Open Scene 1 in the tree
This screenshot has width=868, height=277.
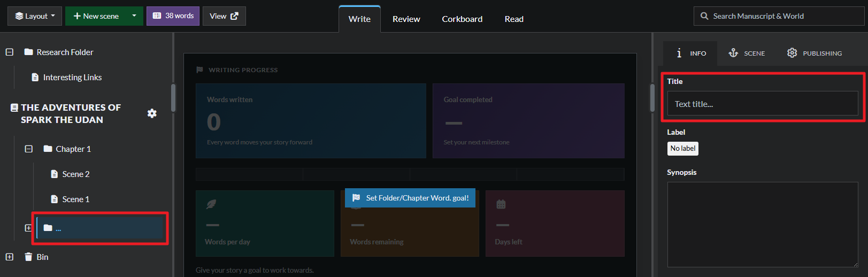click(x=76, y=199)
